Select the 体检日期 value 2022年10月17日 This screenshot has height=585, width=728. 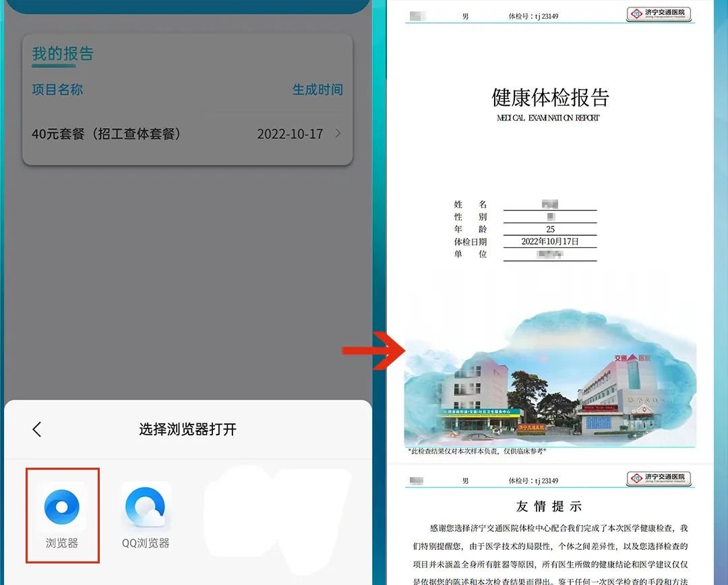click(x=550, y=241)
